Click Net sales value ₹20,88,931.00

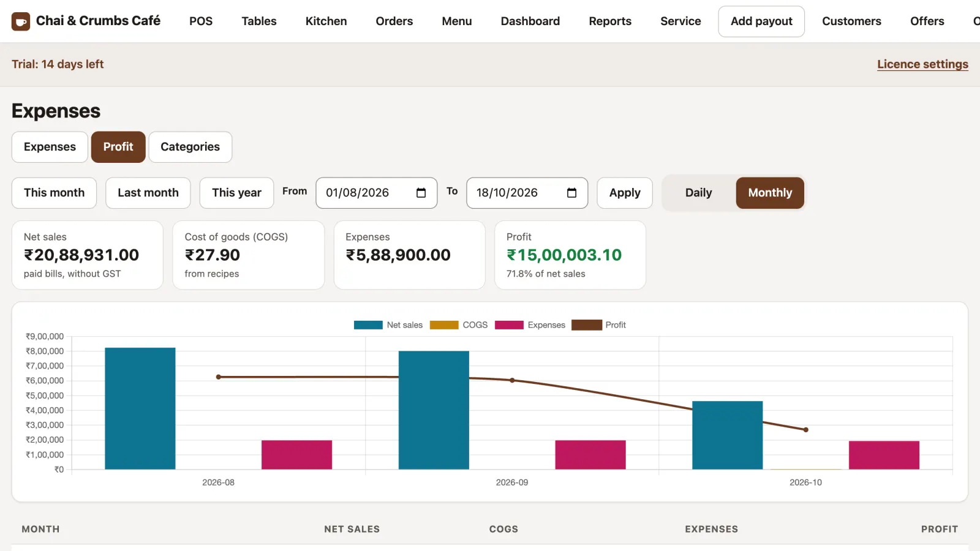click(x=81, y=255)
